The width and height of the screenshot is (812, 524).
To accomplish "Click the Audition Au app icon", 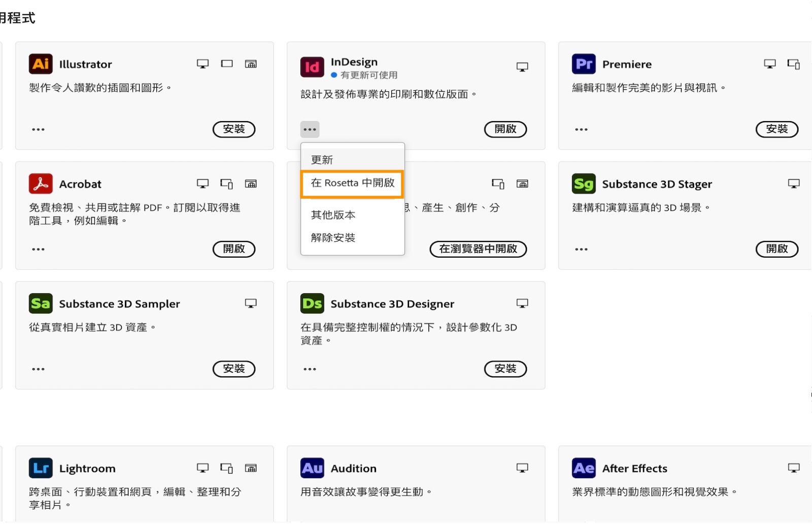I will (x=312, y=468).
